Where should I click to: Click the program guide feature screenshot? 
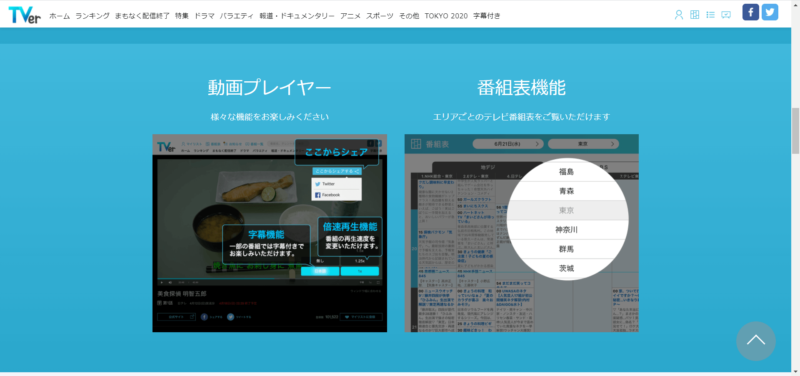[521, 233]
